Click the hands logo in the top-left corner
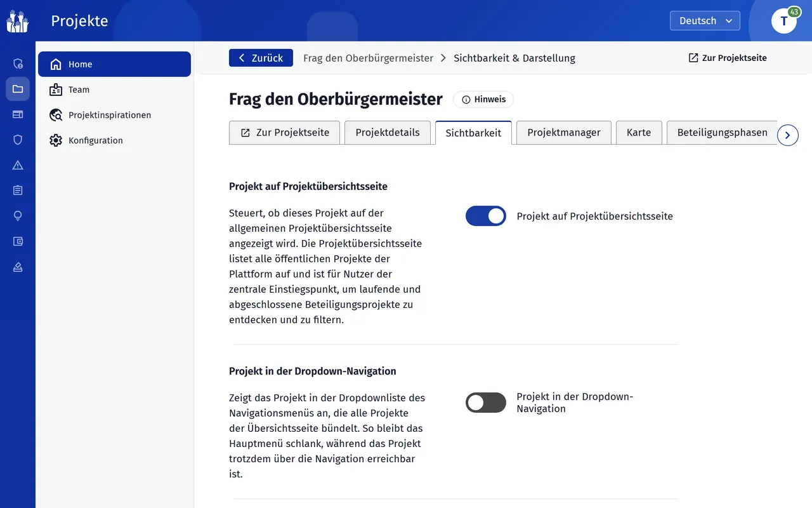The image size is (812, 508). [x=18, y=21]
